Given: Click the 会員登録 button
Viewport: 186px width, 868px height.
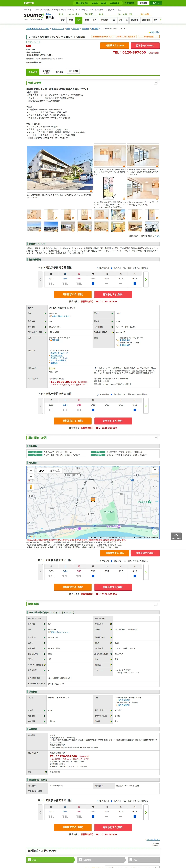Looking at the screenshot, I should [143, 3].
